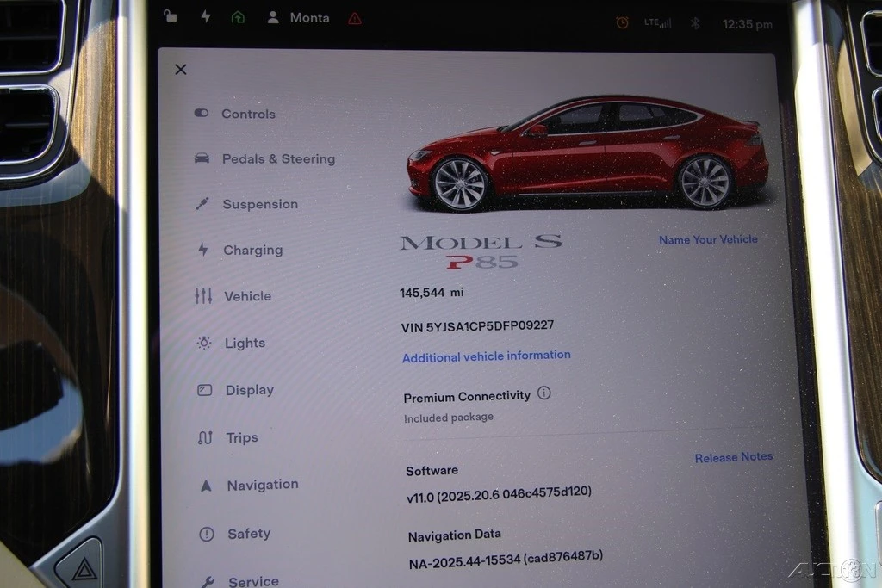Tap the VIN 5YJSA1CP5DFP09227 text
Viewport: 882px width, 588px height.
(x=477, y=326)
